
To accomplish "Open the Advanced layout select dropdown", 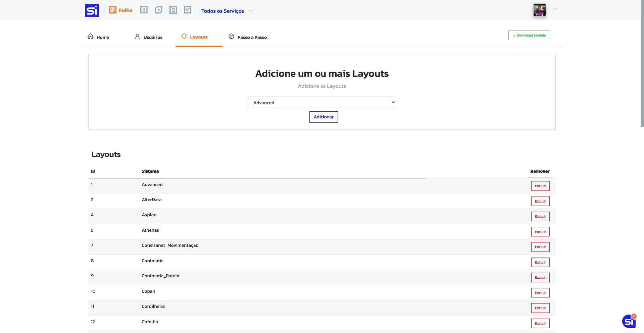I will (322, 102).
